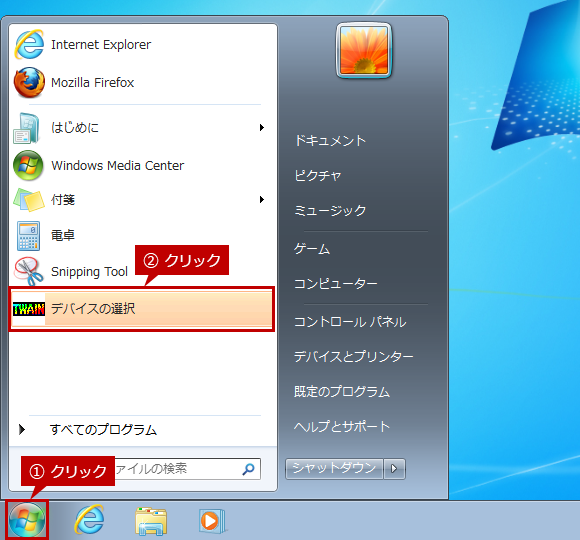
Task: Click the 付箋 sticky notes icon
Action: coord(29,200)
